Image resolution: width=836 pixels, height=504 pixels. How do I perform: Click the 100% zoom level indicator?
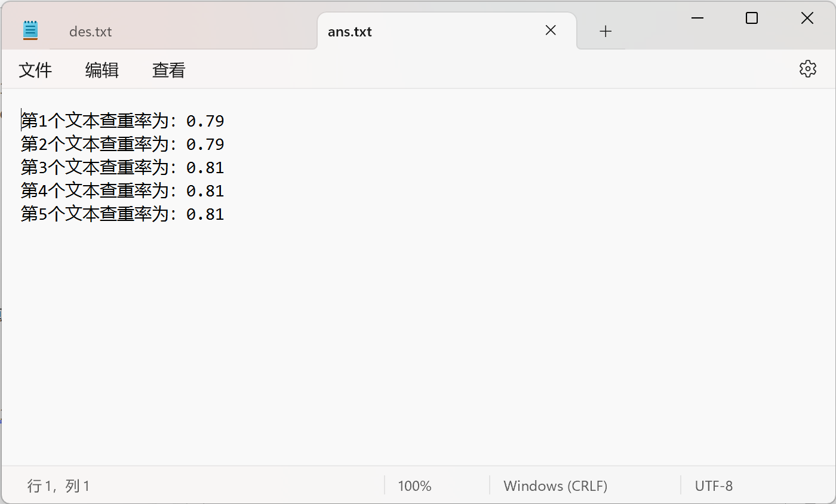pos(414,486)
